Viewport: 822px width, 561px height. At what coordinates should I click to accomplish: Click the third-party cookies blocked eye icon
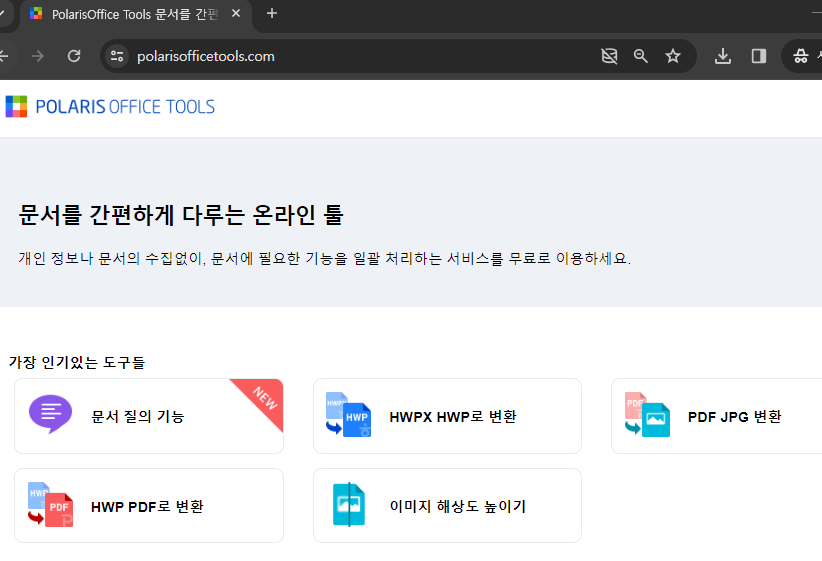coord(609,56)
